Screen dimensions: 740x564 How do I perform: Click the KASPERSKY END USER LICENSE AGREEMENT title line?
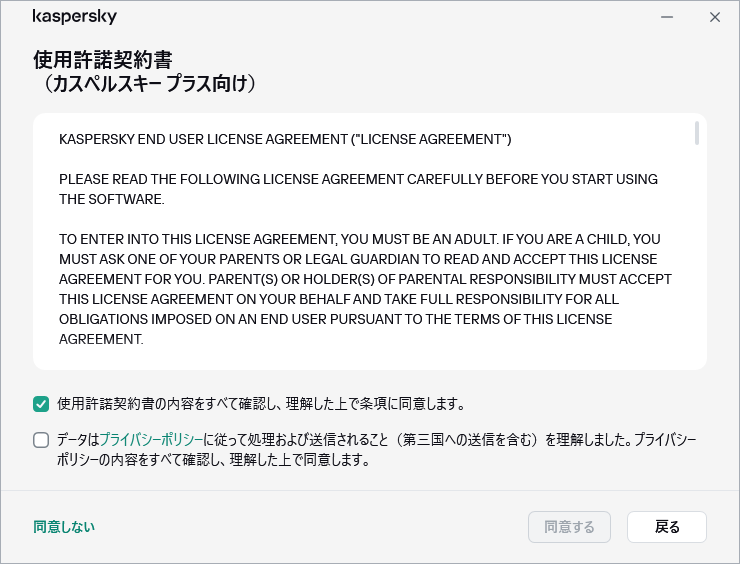[x=285, y=139]
